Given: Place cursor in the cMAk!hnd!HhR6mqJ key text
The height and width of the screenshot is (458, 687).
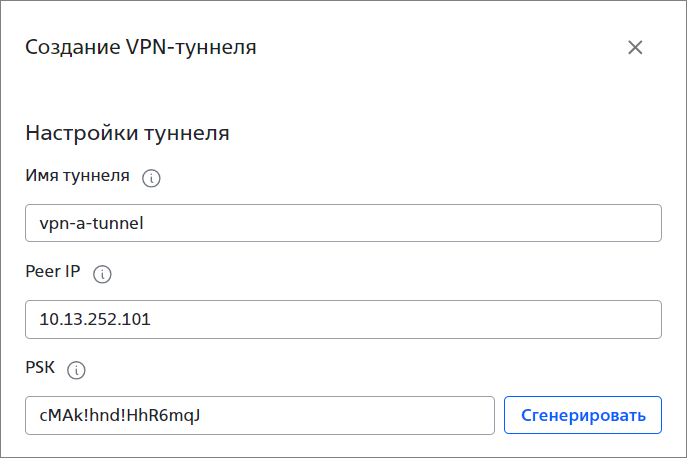Looking at the screenshot, I should [x=120, y=415].
